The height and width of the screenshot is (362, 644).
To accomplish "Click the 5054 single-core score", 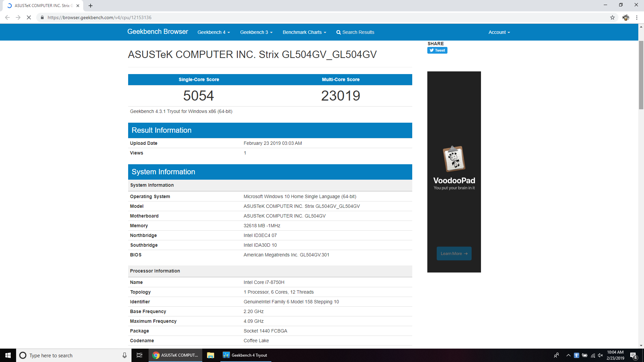I will point(199,96).
